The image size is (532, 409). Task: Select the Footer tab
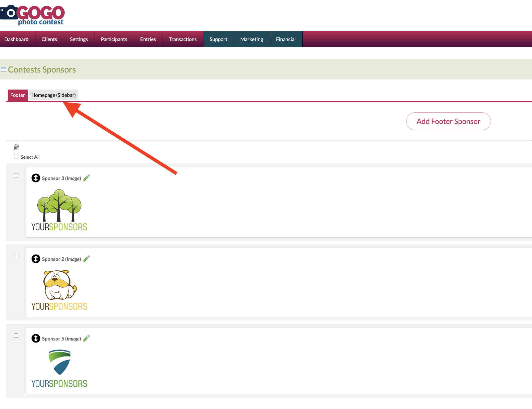click(x=17, y=95)
